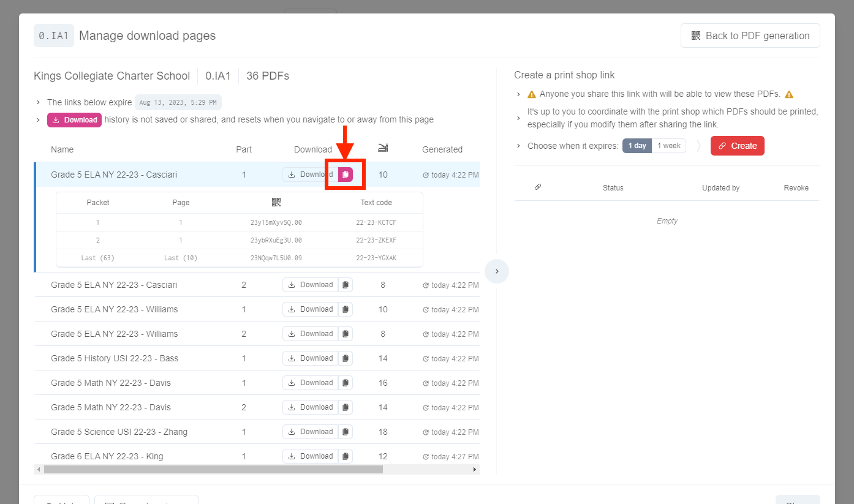Click the horizontal scrollbar thumb
The height and width of the screenshot is (504, 854).
[x=213, y=470]
